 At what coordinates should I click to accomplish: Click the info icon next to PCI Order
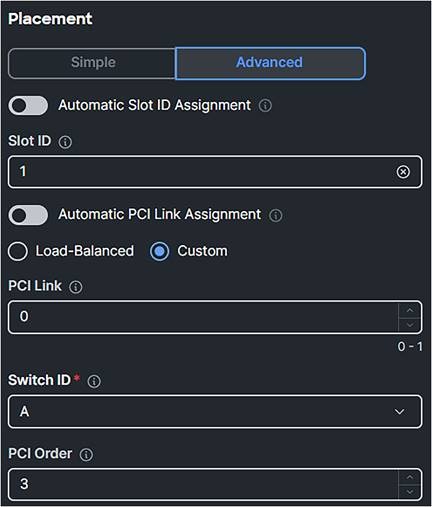86,454
